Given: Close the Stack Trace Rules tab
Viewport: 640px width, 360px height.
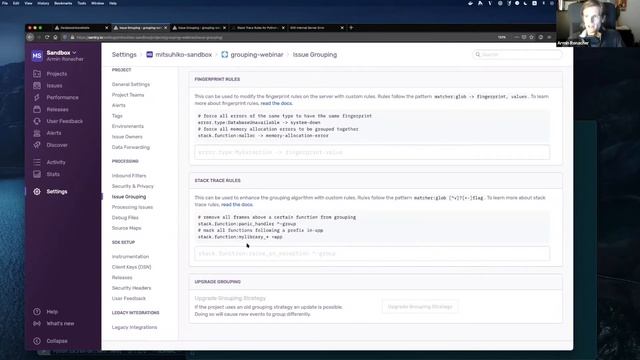Looking at the screenshot, I should (283, 28).
